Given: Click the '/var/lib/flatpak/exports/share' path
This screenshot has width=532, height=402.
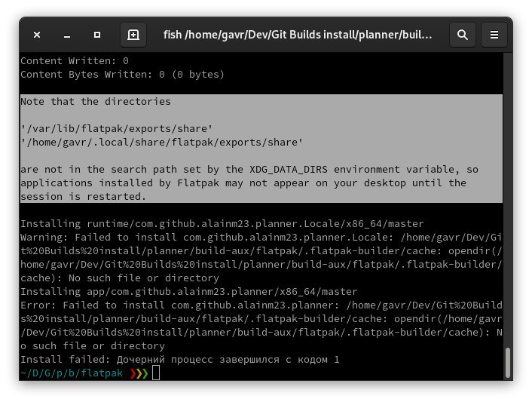Looking at the screenshot, I should click(116, 129).
